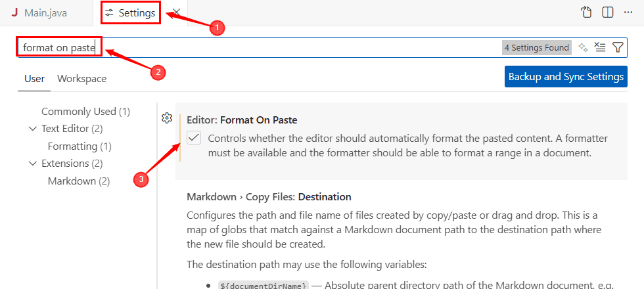Close the Settings editor tab

175,13
